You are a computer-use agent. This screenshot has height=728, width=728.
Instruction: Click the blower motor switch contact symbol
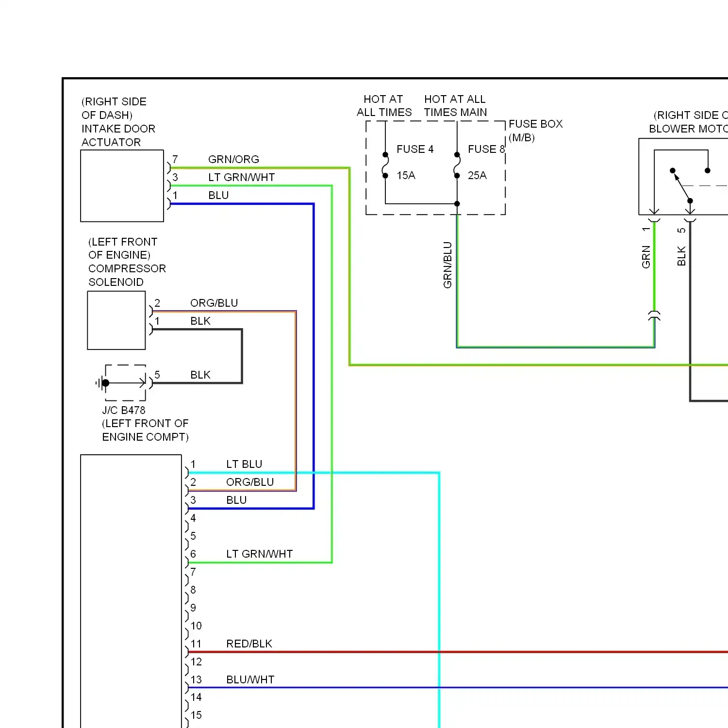682,185
